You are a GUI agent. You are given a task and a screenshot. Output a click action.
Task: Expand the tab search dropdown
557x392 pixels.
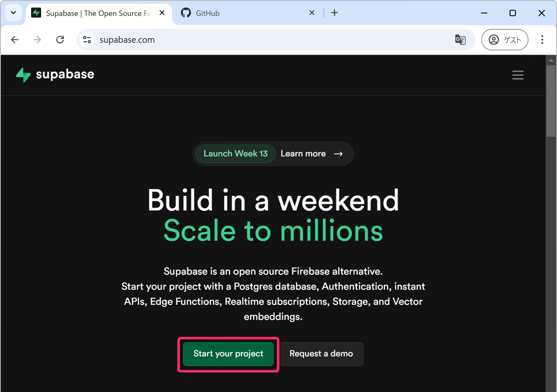click(13, 13)
